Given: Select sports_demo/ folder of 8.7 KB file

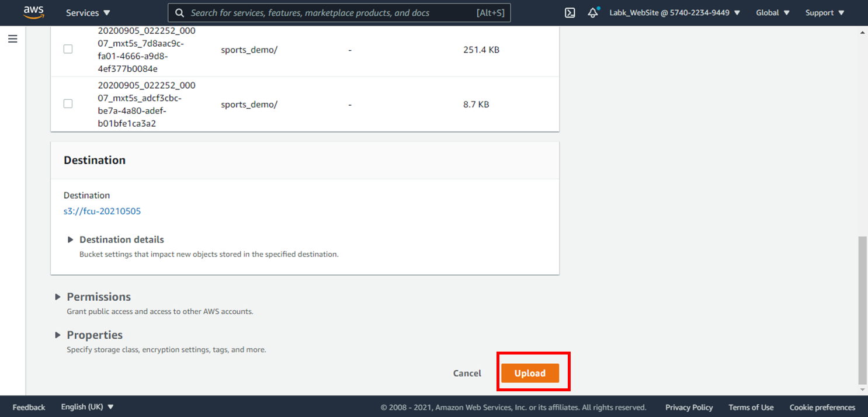Looking at the screenshot, I should (249, 105).
